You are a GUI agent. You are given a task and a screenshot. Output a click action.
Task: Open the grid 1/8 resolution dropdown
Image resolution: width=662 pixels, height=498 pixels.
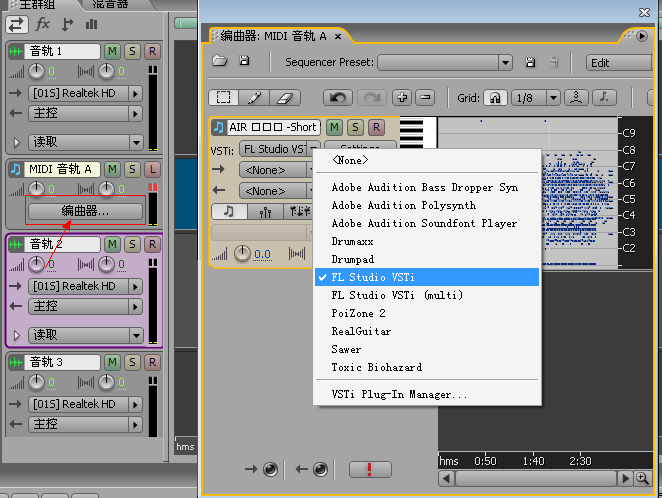pos(553,98)
